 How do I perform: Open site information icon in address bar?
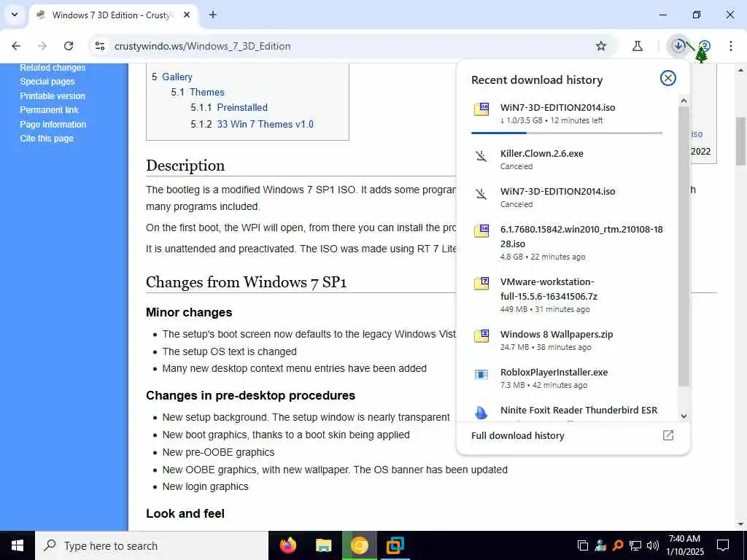coord(99,46)
